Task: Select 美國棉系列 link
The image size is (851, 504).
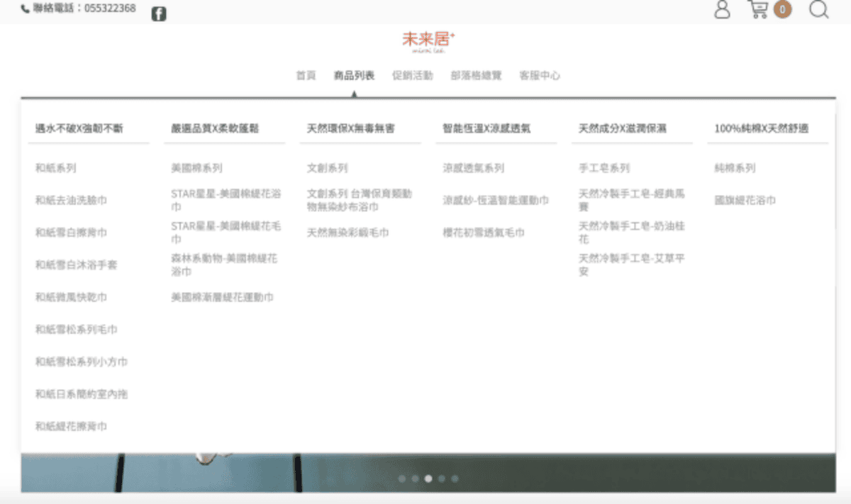Action: click(196, 168)
